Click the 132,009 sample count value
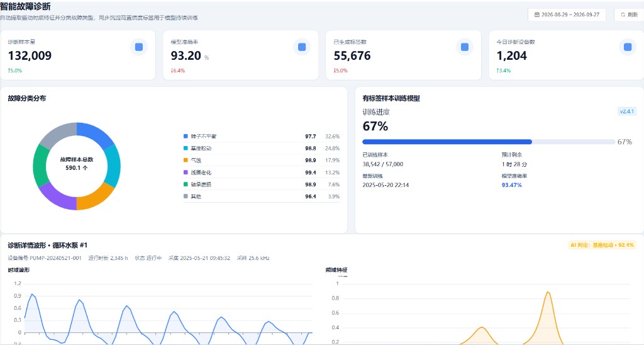644x345 pixels. [30, 55]
